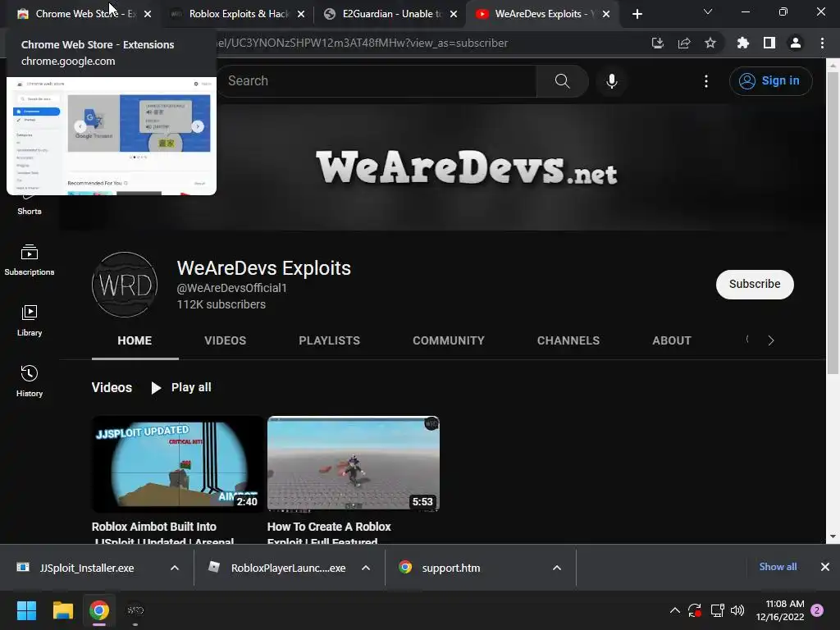Open the How To Create A Roblox Exploit thumbnail
This screenshot has height=630, width=840.
[353, 464]
